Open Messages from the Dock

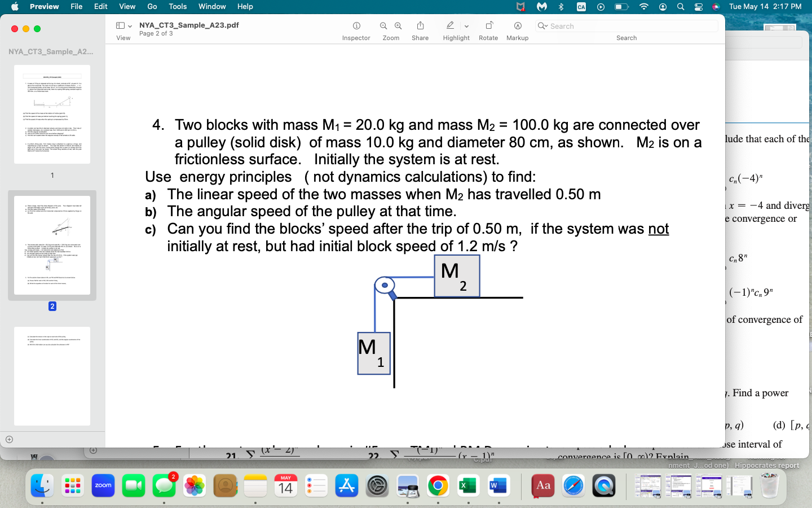(164, 484)
